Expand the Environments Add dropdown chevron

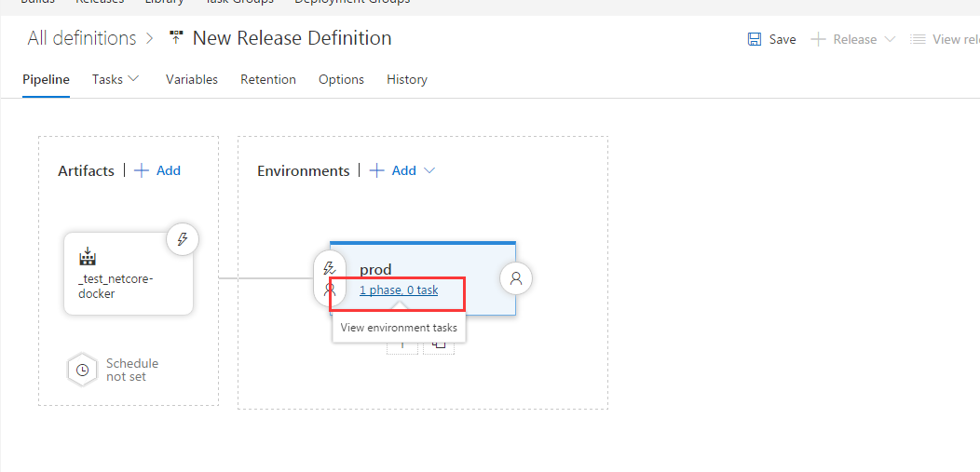point(429,170)
